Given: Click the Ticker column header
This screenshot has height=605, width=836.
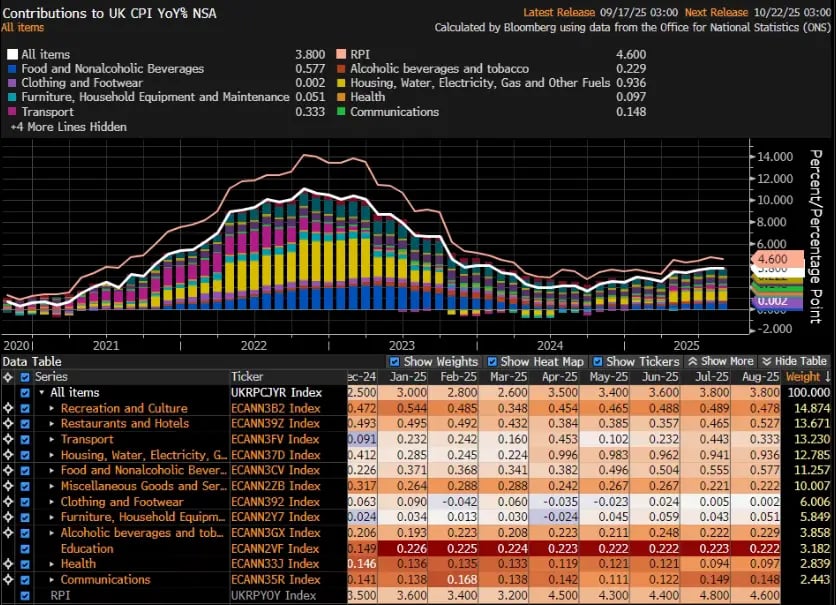Looking at the screenshot, I should [x=248, y=377].
